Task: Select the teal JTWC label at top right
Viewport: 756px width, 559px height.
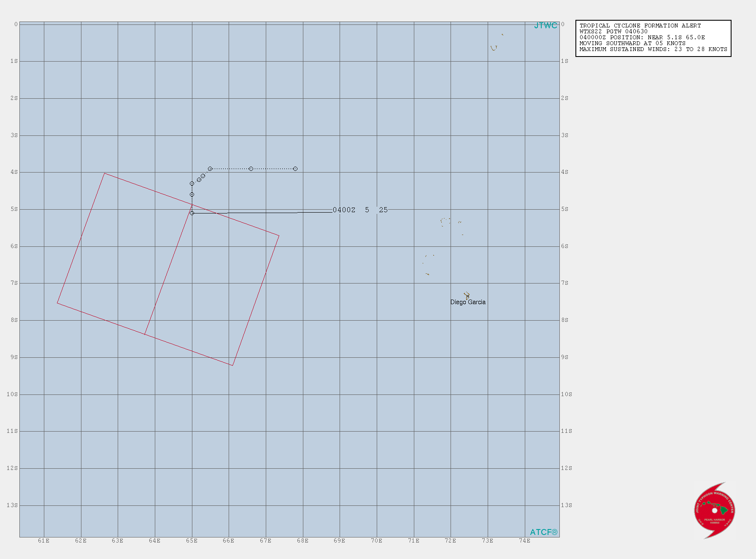Action: (x=545, y=26)
